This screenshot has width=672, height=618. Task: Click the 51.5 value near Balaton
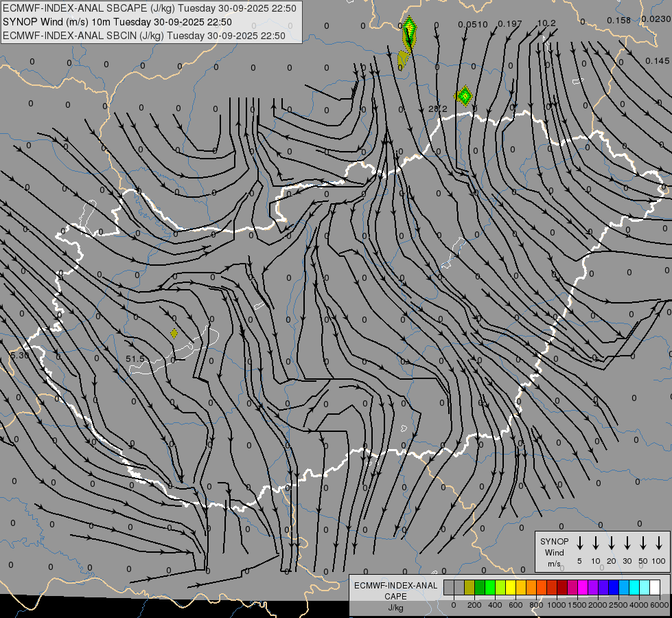coord(135,358)
